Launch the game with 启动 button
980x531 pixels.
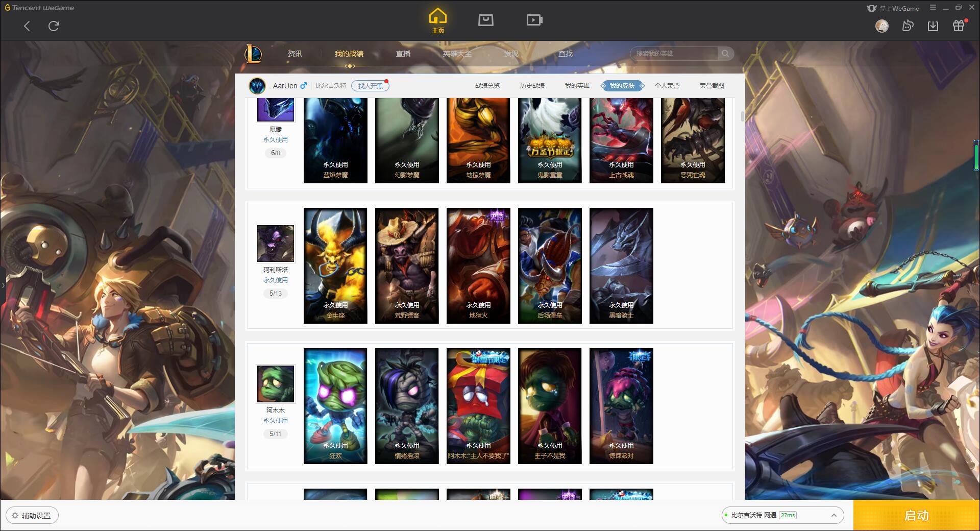point(916,516)
